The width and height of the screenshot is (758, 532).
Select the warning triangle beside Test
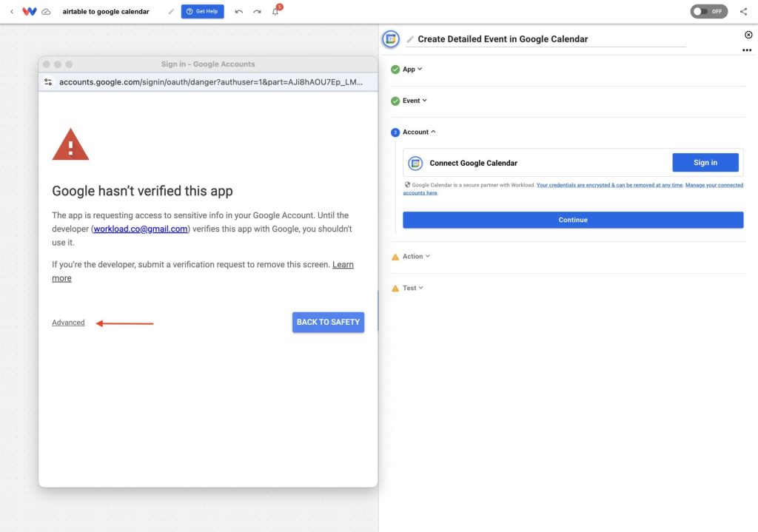point(395,289)
